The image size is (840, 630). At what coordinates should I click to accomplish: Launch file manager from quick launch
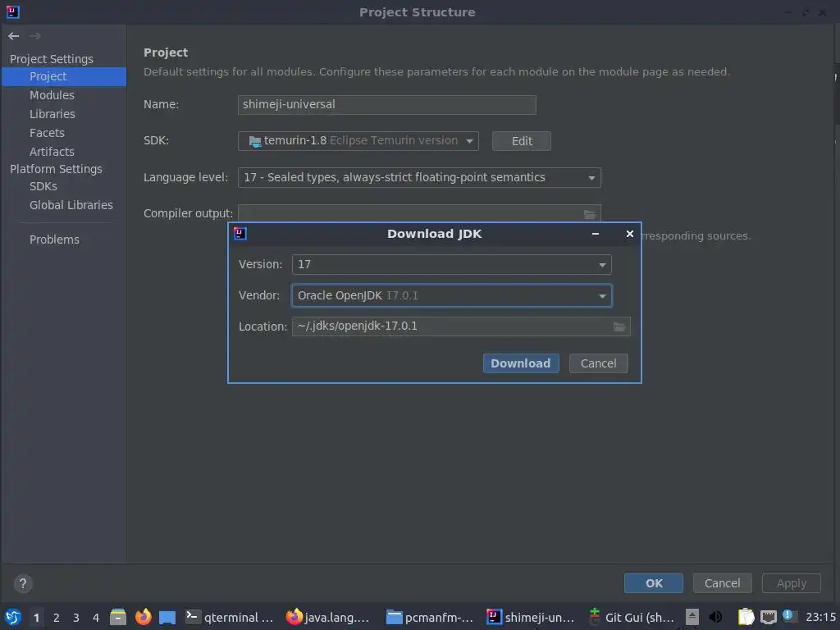(118, 617)
